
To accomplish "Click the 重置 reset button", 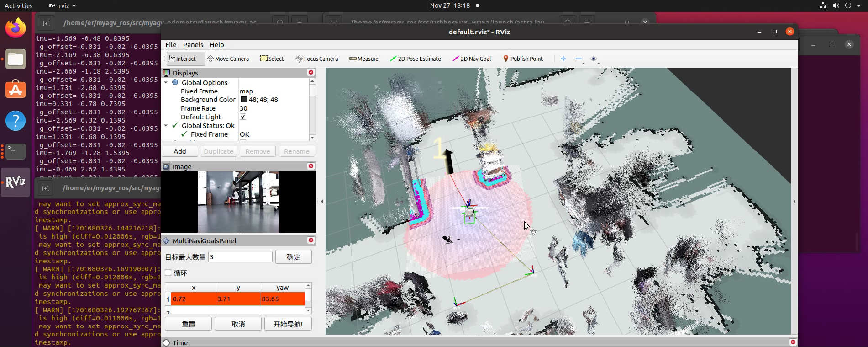I will click(188, 324).
